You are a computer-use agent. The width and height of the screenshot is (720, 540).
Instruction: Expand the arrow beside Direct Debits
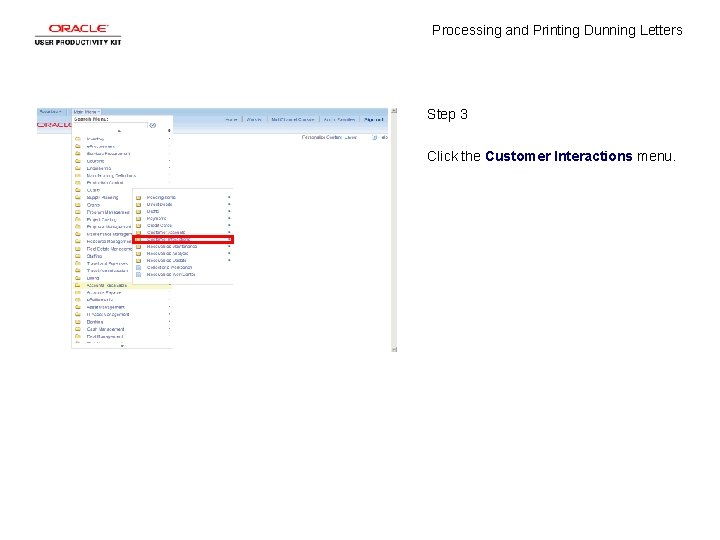coord(229,204)
